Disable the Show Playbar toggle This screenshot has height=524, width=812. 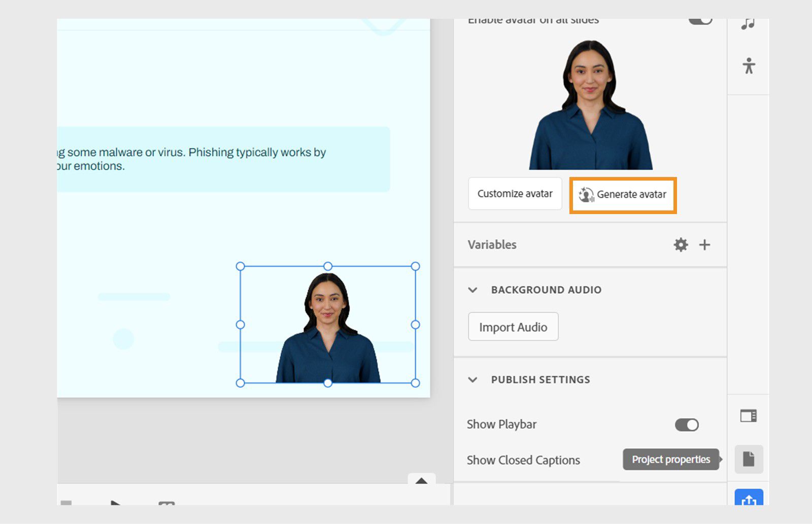686,425
